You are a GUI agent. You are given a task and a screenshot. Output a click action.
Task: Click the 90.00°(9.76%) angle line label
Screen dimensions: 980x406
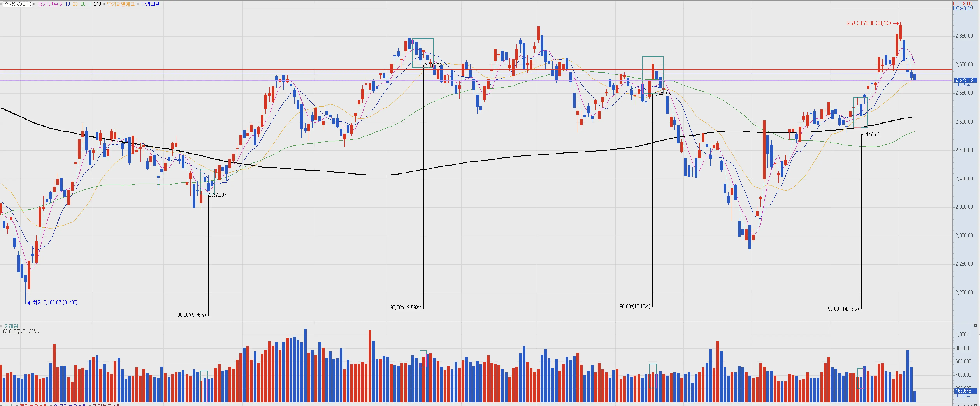click(x=192, y=315)
